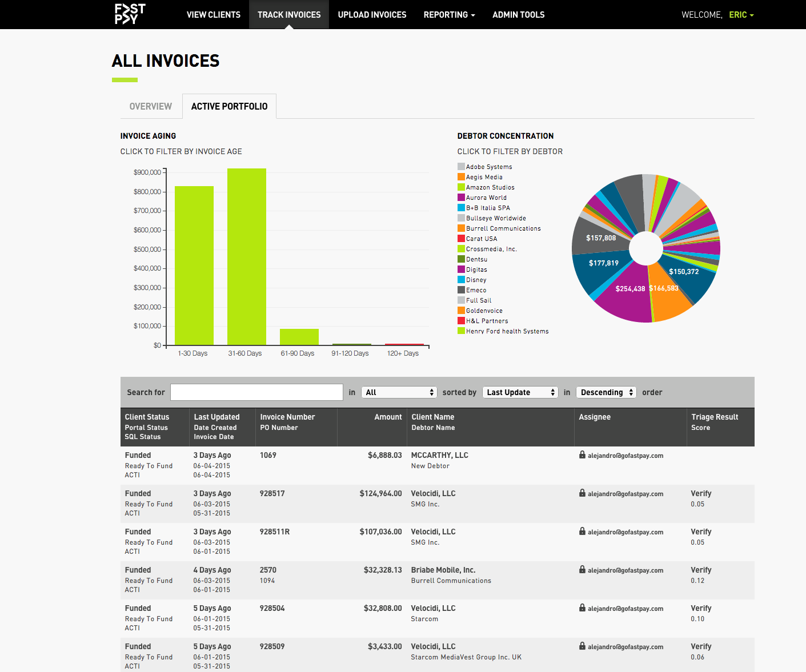Click lock icon for invoice 928504
Viewport: 806px width, 672px height.
582,608
